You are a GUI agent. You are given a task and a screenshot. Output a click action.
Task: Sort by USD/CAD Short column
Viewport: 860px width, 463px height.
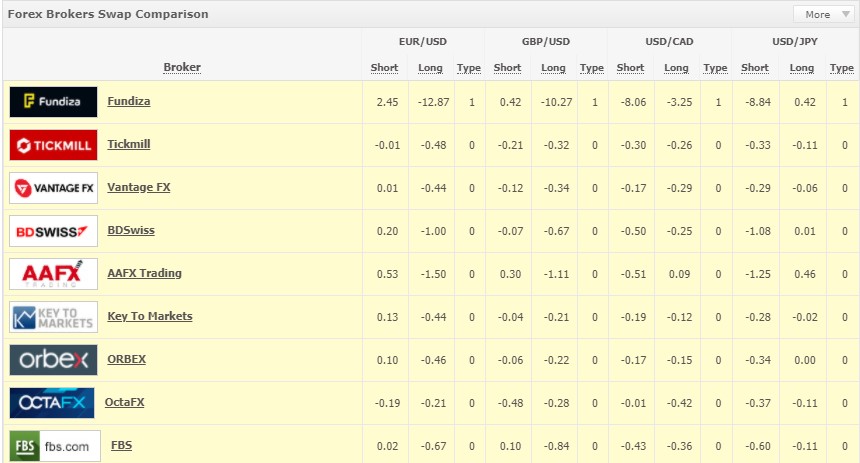point(631,68)
